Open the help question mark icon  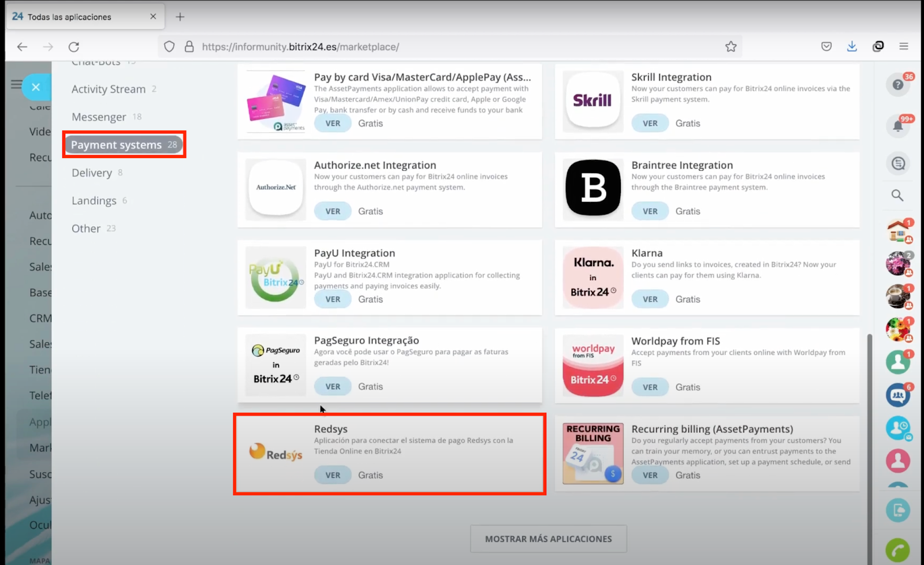click(898, 85)
